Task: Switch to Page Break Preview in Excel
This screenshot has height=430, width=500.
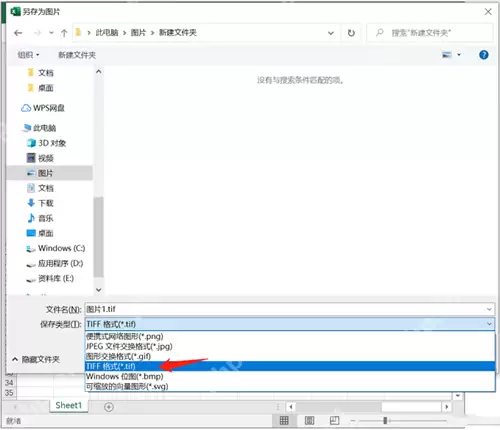Action: pyautogui.click(x=334, y=421)
